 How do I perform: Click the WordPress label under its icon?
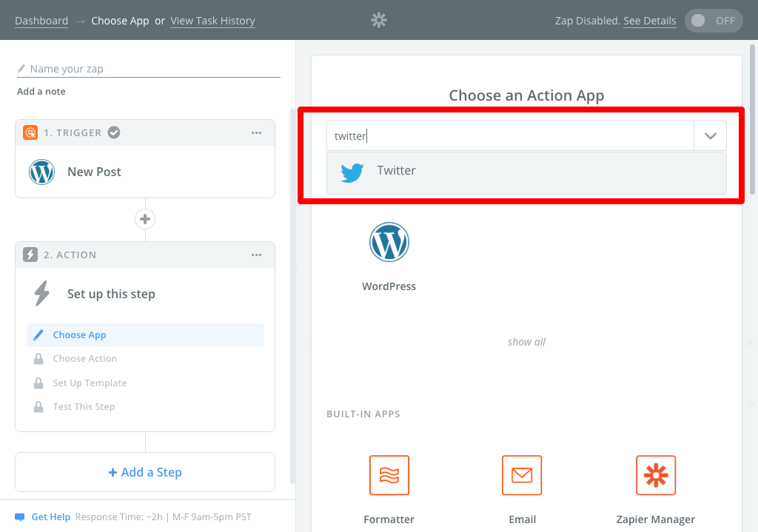coord(389,286)
